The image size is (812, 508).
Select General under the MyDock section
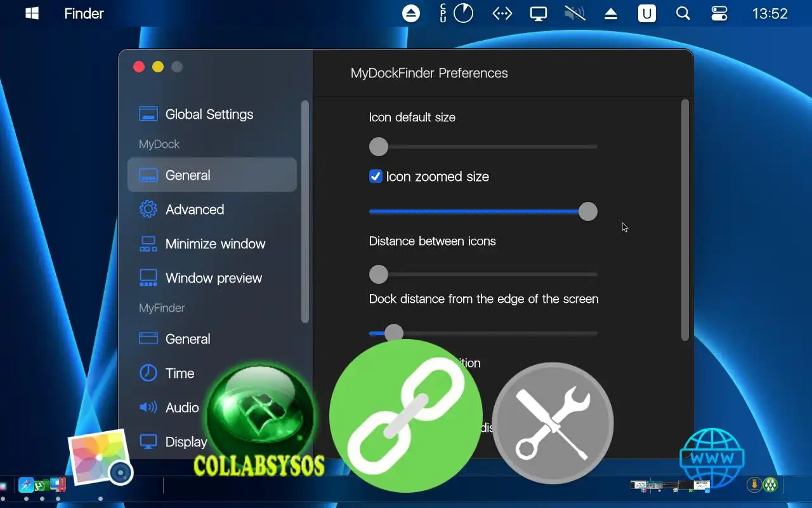[x=212, y=175]
